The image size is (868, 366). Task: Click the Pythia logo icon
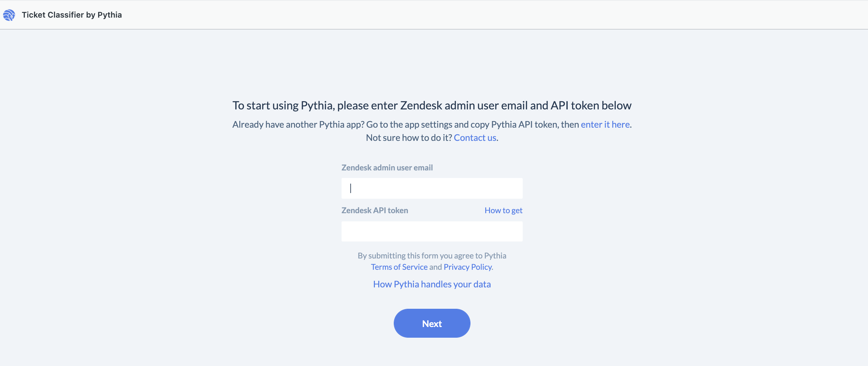pyautogui.click(x=9, y=15)
